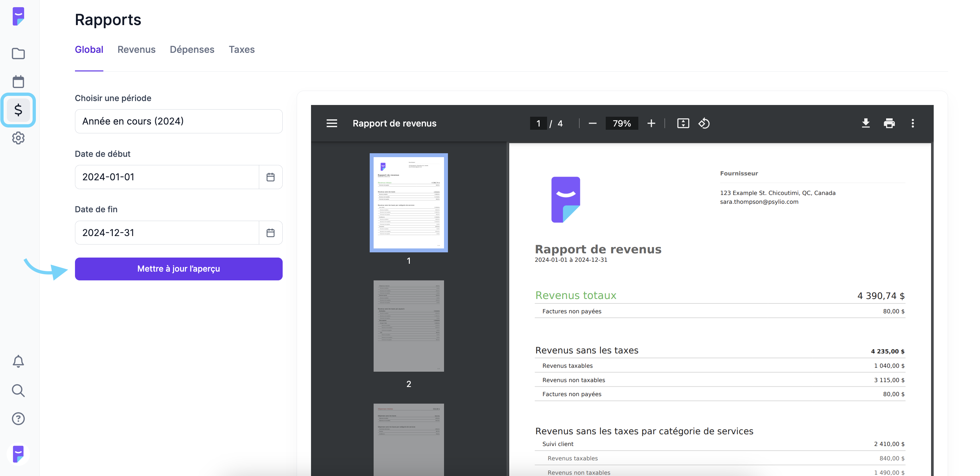
Task: Switch to the Dépenses tab
Action: (192, 50)
